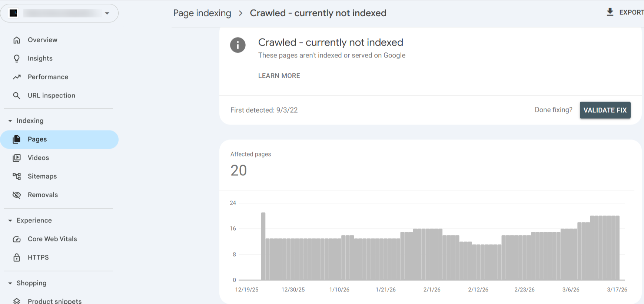The width and height of the screenshot is (644, 304).
Task: Click the Pages documents icon
Action: (17, 139)
